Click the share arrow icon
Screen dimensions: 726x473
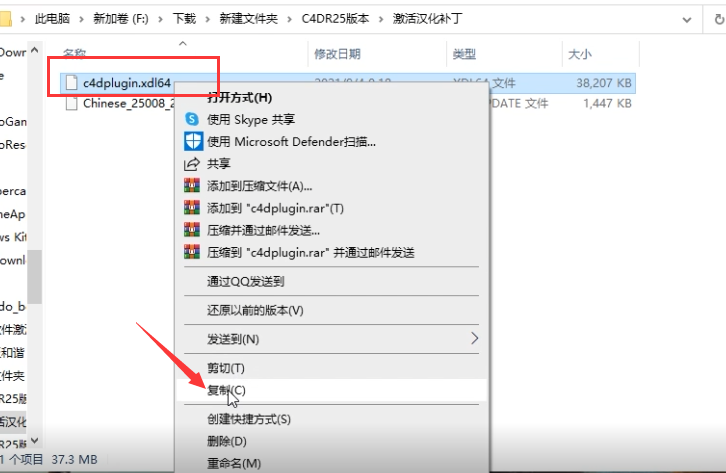[x=192, y=164]
